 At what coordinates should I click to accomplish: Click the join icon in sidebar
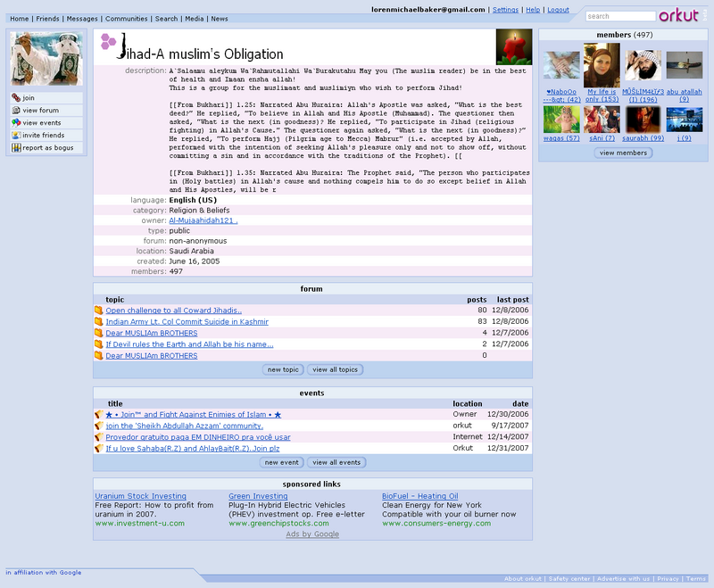16,98
